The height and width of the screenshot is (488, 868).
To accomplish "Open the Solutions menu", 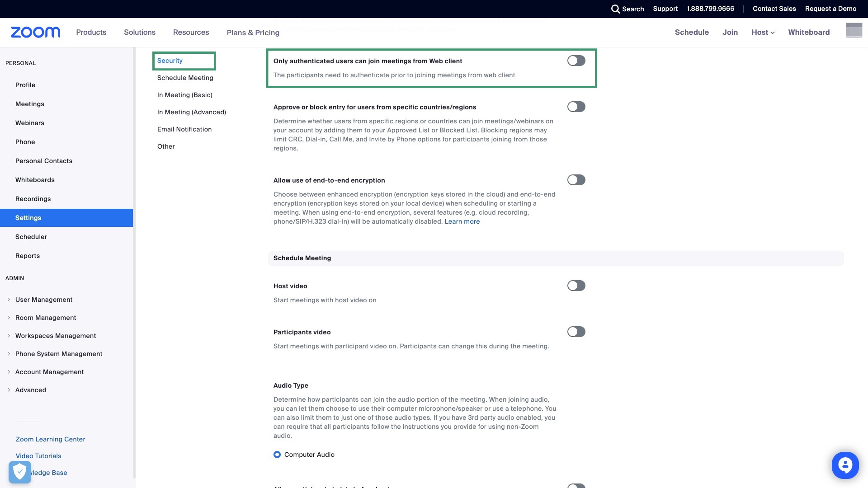I will point(140,32).
